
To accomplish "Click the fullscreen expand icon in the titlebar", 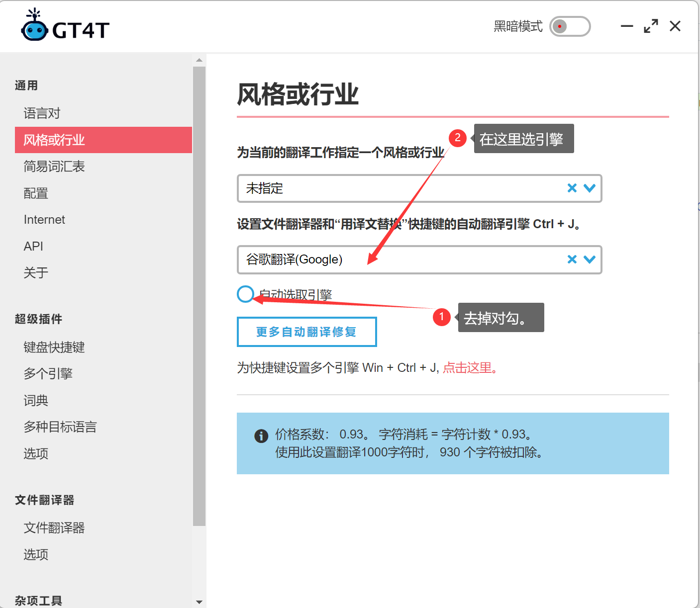I will pyautogui.click(x=651, y=26).
